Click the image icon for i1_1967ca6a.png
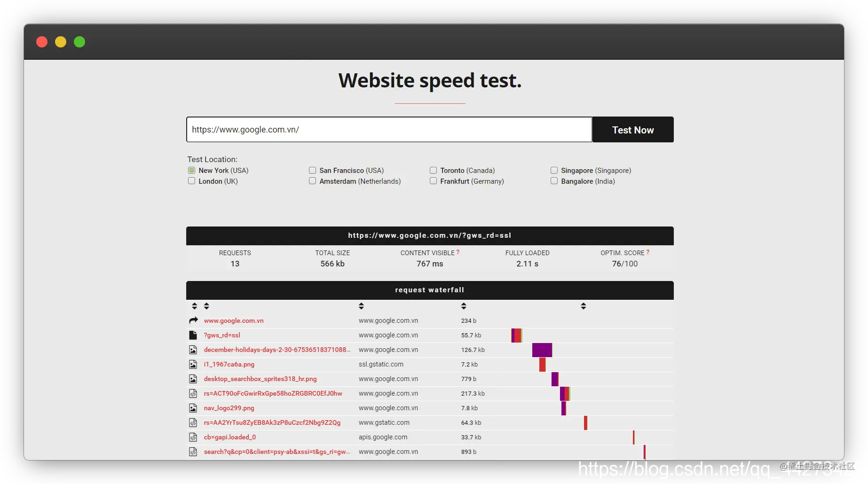 tap(193, 364)
